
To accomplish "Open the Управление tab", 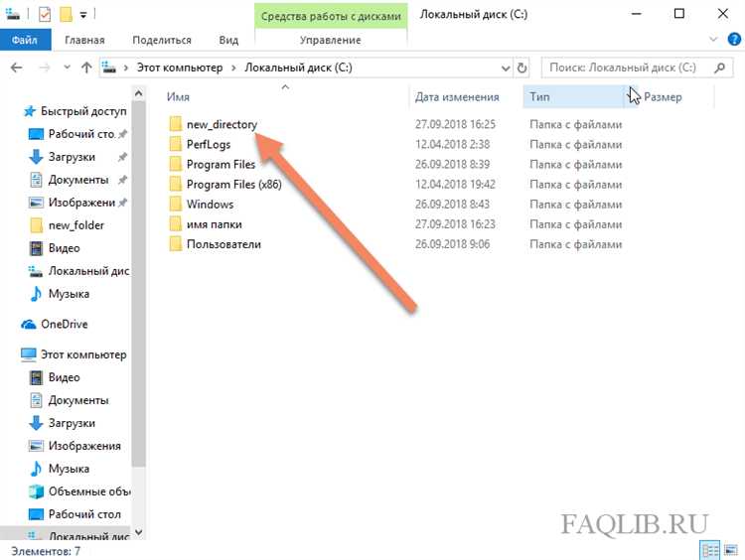I will click(x=330, y=40).
